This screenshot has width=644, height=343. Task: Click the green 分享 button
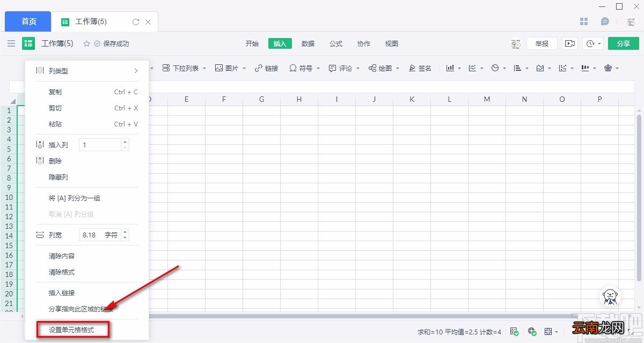pyautogui.click(x=624, y=43)
